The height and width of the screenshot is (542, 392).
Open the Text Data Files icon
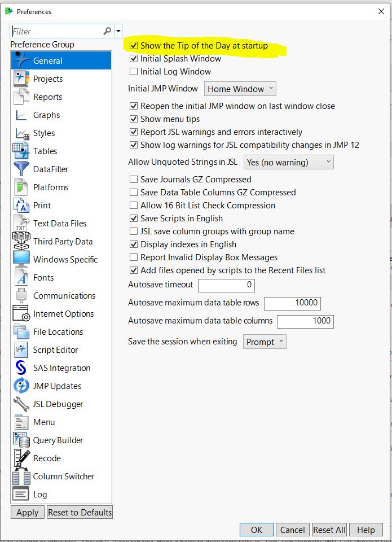coord(21,224)
